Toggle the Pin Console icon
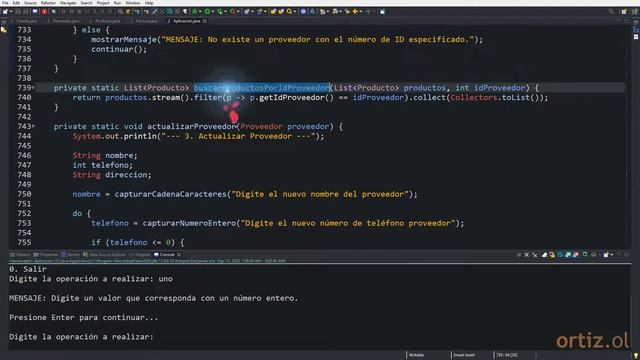This screenshot has height=360, width=640. pyautogui.click(x=584, y=255)
